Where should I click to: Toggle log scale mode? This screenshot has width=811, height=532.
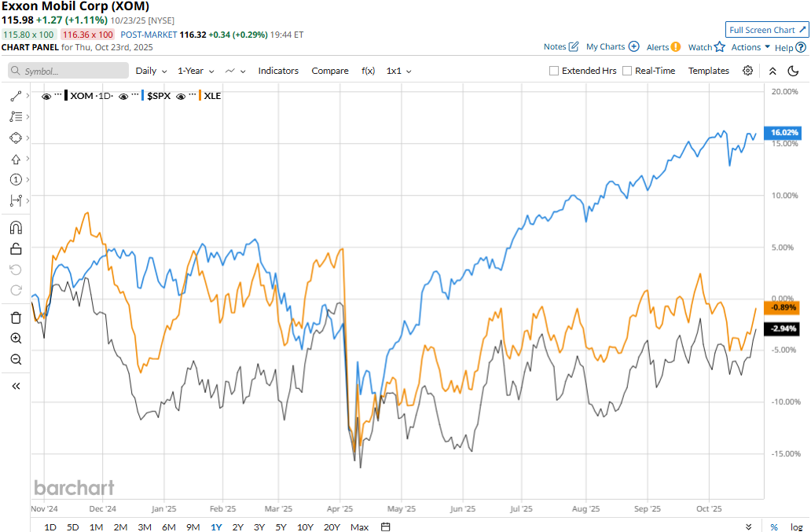tap(797, 526)
